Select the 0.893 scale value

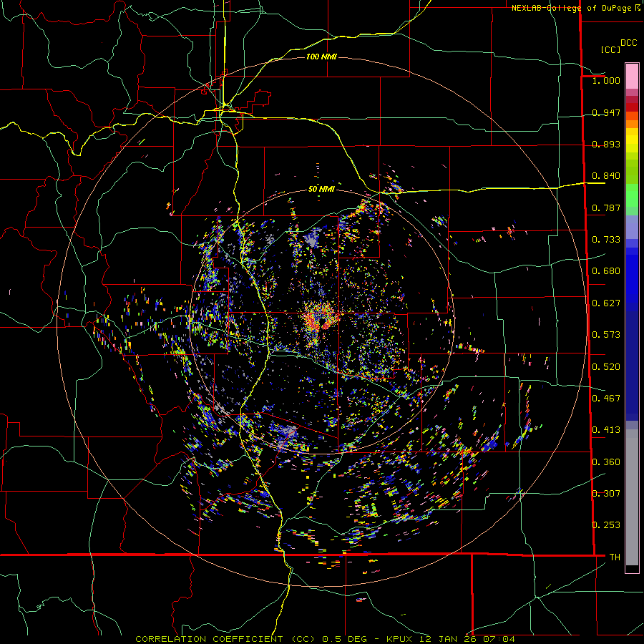[606, 144]
